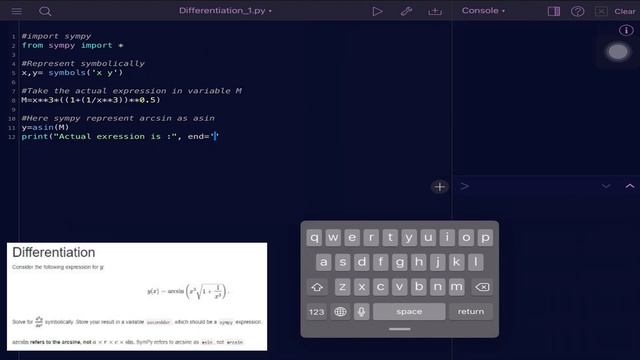The image size is (640, 360).
Task: Click line 'M=x**3*((1+(1/x**3))**0.5)'
Action: point(91,100)
